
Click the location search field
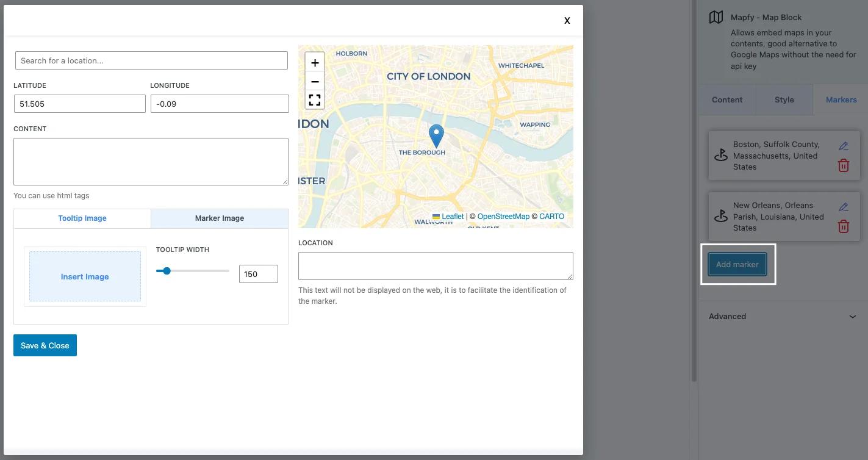[151, 60]
